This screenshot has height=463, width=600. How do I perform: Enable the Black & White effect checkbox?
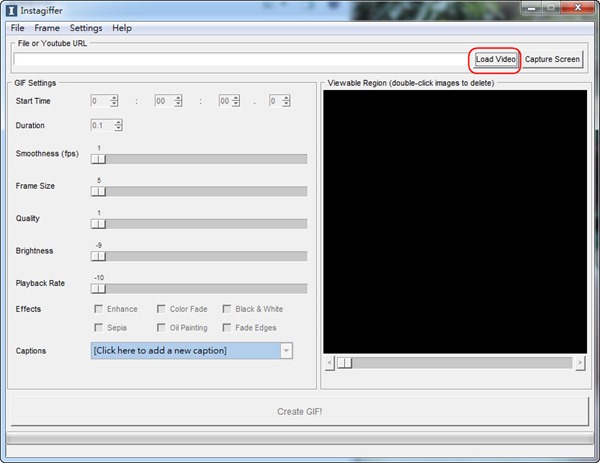[227, 309]
